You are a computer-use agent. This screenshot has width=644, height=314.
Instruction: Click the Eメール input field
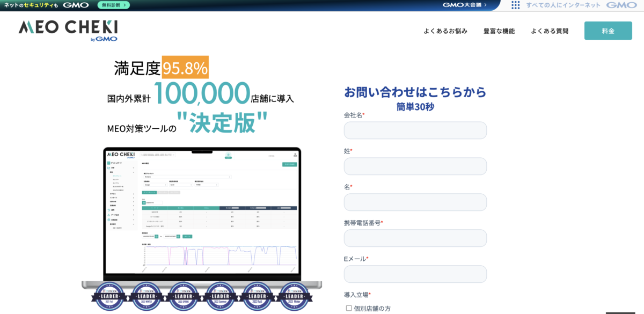coord(415,274)
